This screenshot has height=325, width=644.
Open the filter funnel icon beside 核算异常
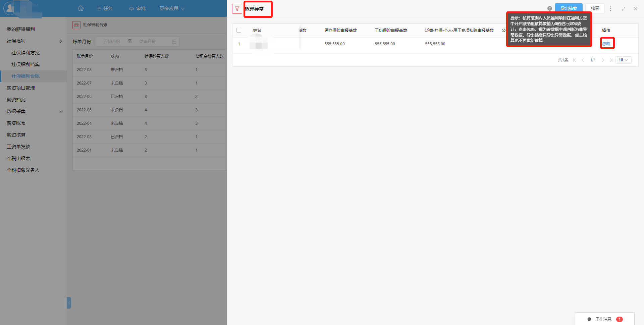237,9
